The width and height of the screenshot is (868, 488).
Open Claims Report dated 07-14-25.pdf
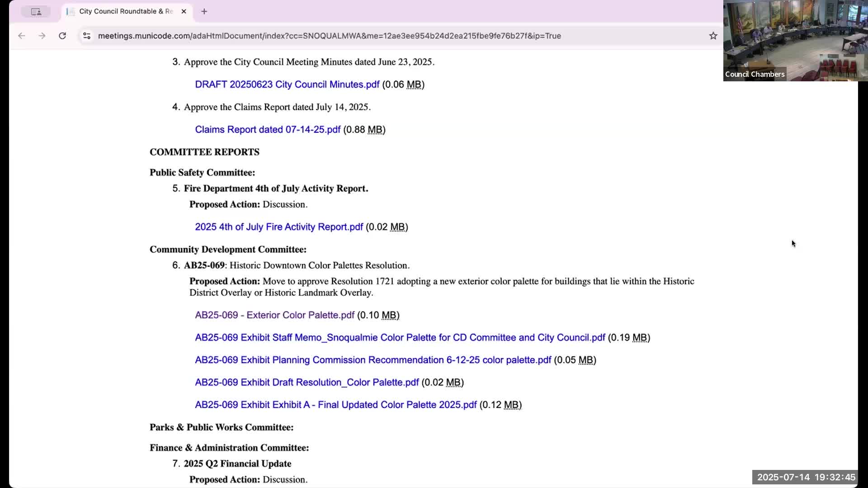point(268,130)
